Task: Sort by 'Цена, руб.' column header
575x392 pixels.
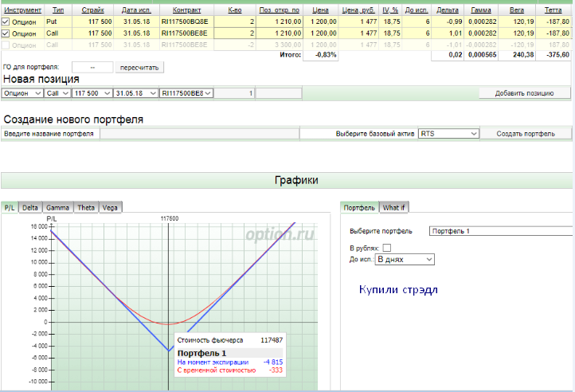Action: pos(358,10)
